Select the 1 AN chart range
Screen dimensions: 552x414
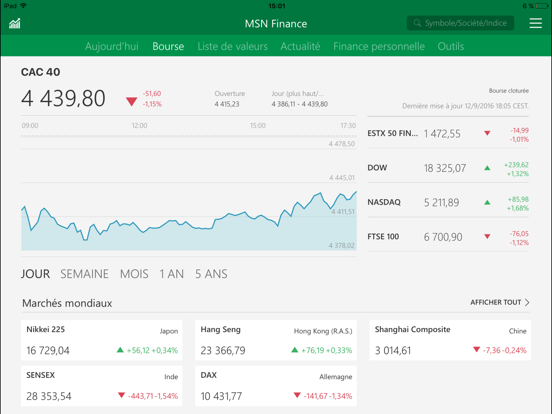(x=171, y=274)
